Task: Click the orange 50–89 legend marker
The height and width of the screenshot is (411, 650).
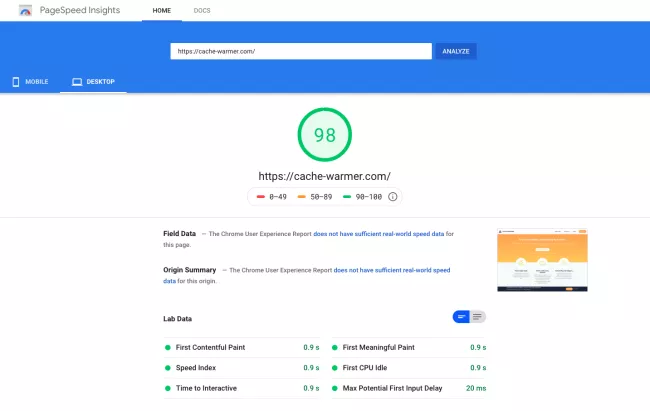Action: (x=302, y=197)
